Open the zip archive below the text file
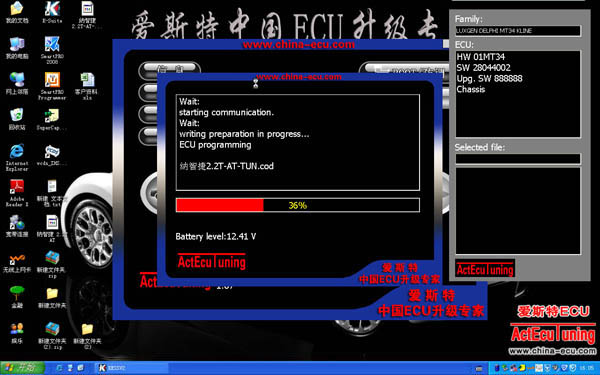Viewport: 600px width, 375px height. 52,264
